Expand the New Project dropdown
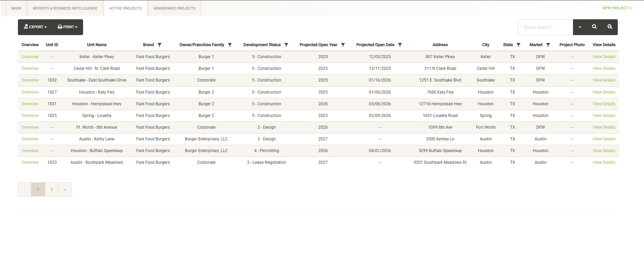 617,8
